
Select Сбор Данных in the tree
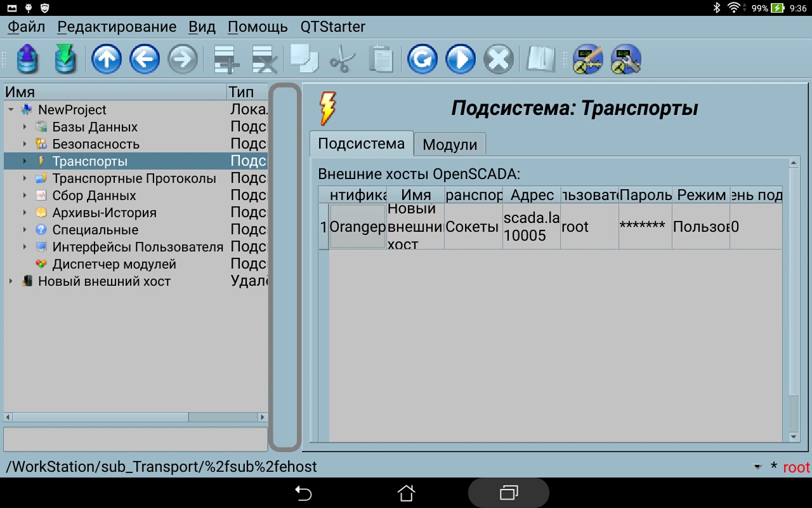tap(94, 196)
